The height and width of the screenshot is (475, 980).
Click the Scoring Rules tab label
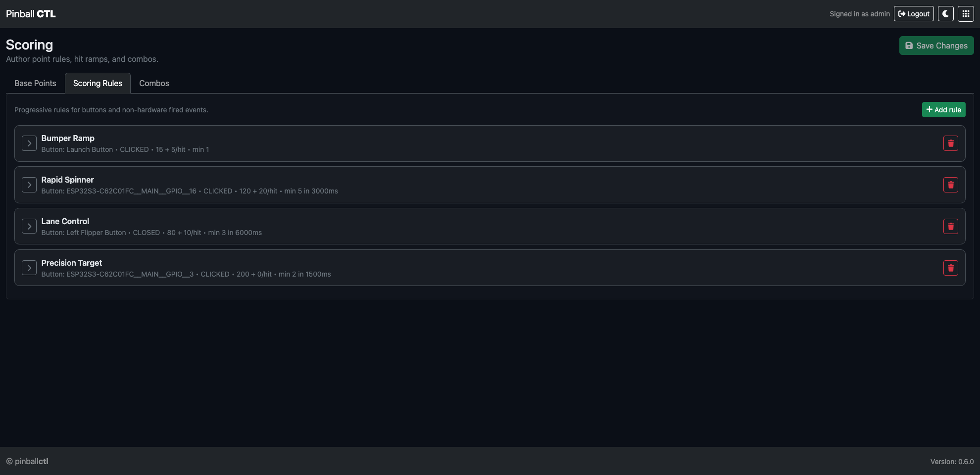tap(98, 83)
